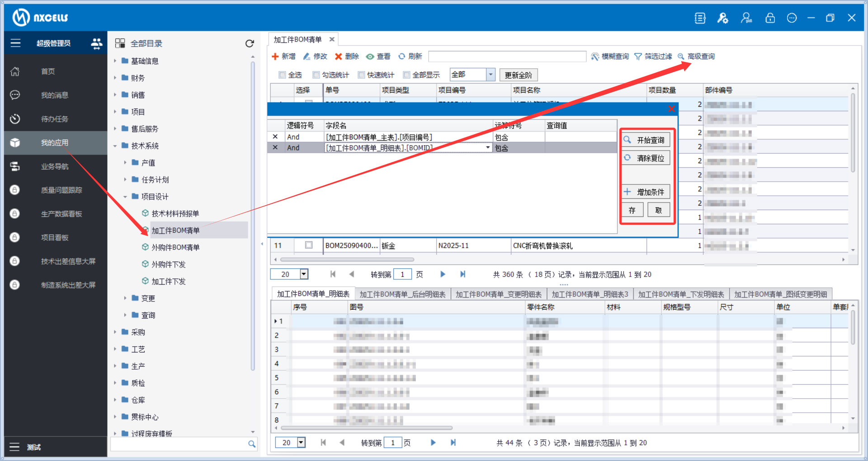Click the 开始查询 button

[x=646, y=140]
